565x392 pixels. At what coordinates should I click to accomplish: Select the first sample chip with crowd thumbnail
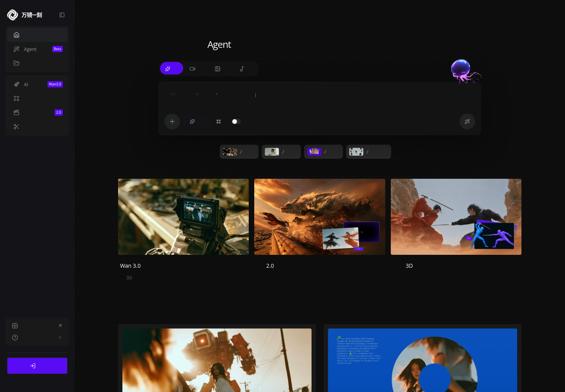[239, 152]
